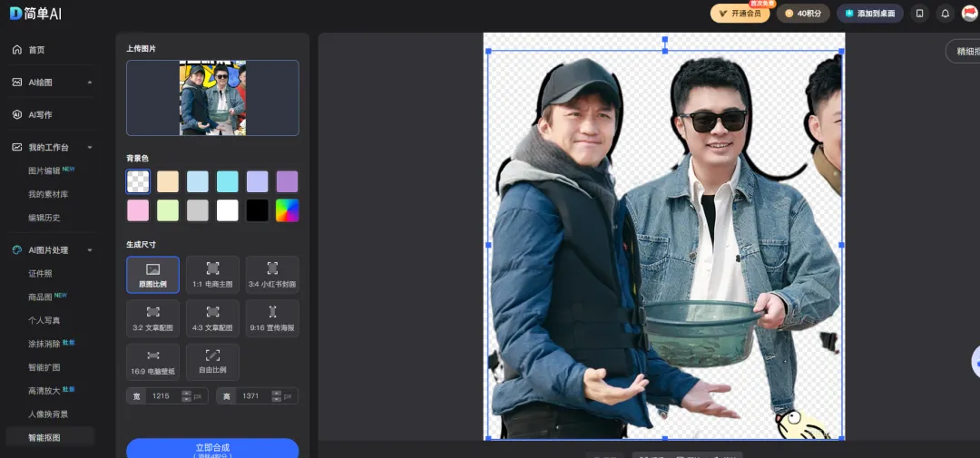The height and width of the screenshot is (458, 980).
Task: Choose the white background swatch
Action: pyautogui.click(x=228, y=210)
